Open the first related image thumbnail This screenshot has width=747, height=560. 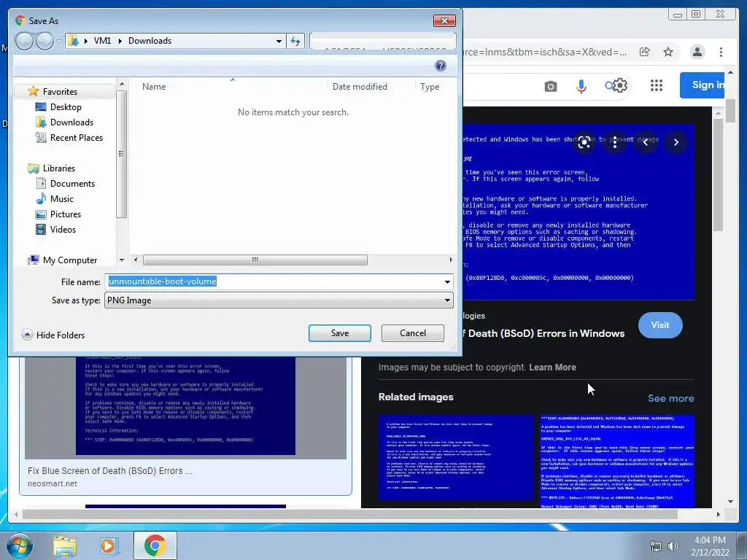(456, 458)
